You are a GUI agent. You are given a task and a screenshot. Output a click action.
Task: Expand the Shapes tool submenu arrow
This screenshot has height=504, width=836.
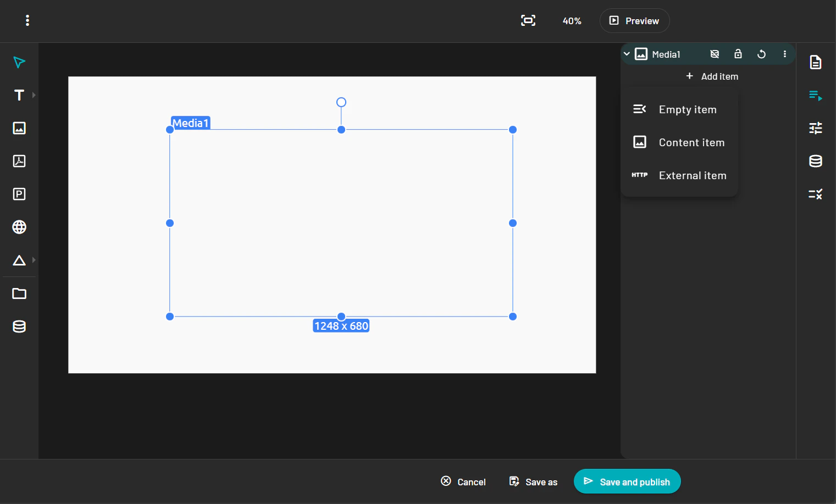pyautogui.click(x=34, y=260)
